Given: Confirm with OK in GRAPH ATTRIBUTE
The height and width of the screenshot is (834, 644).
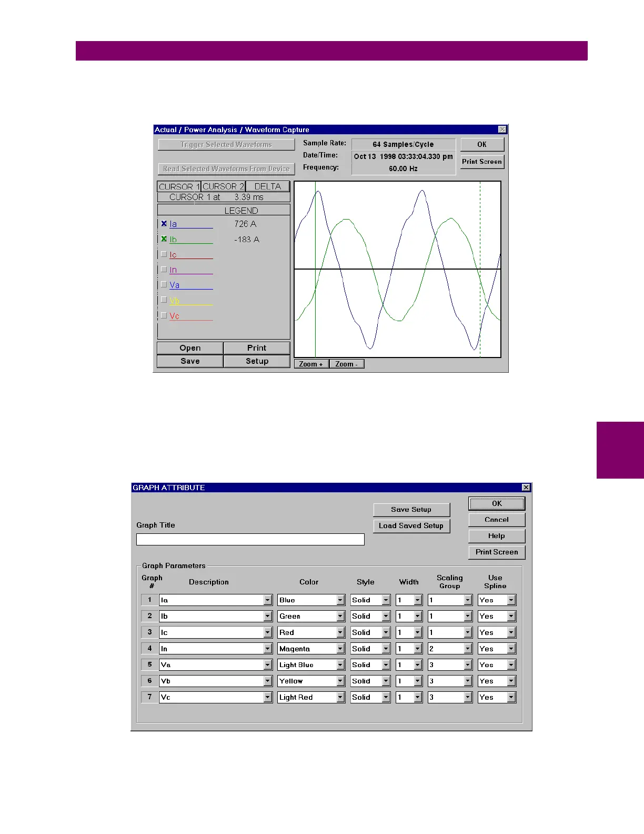Looking at the screenshot, I should click(497, 504).
